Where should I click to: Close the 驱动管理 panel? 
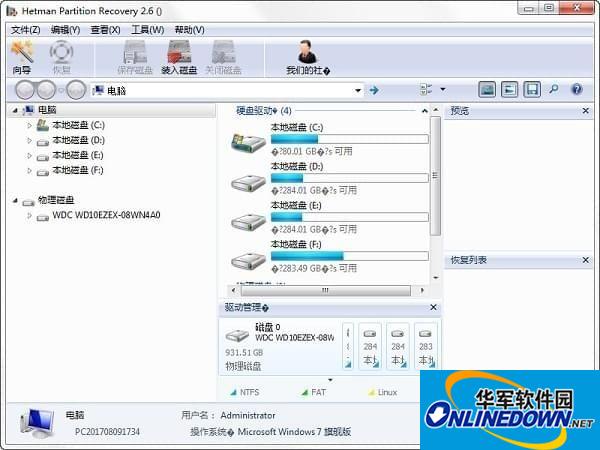(433, 307)
